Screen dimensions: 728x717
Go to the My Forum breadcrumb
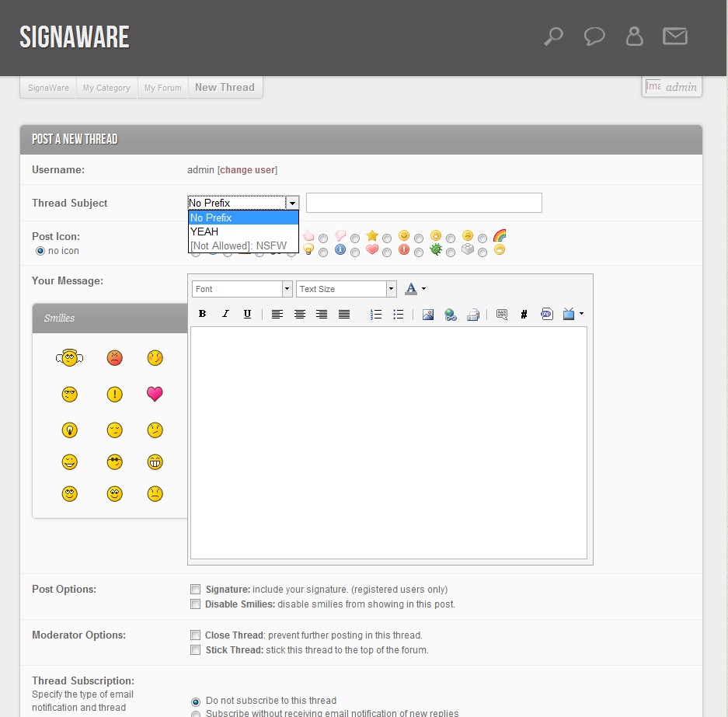click(163, 88)
